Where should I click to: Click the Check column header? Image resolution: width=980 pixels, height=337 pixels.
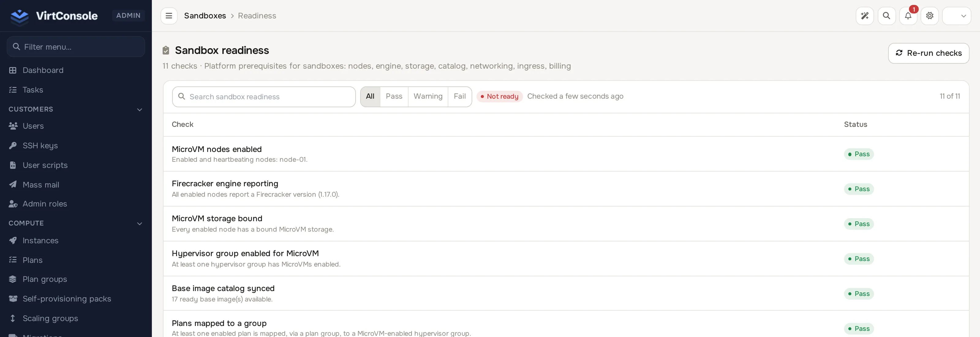[183, 124]
